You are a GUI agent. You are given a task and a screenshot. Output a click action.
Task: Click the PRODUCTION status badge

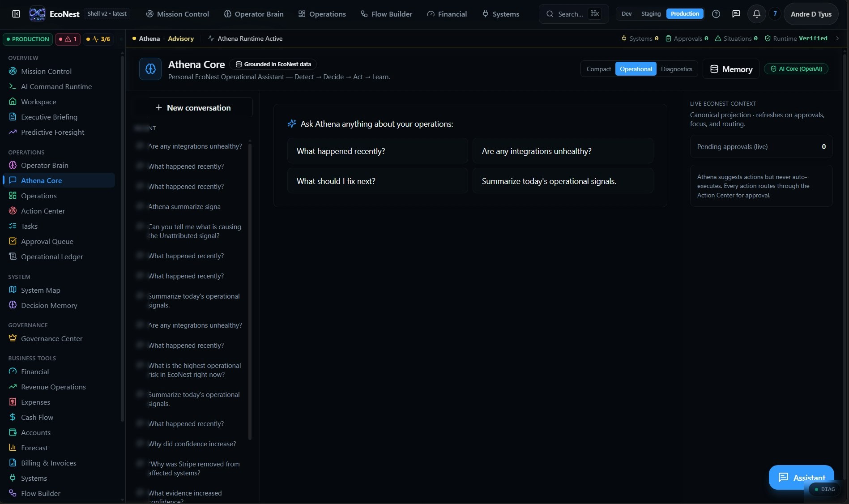28,39
